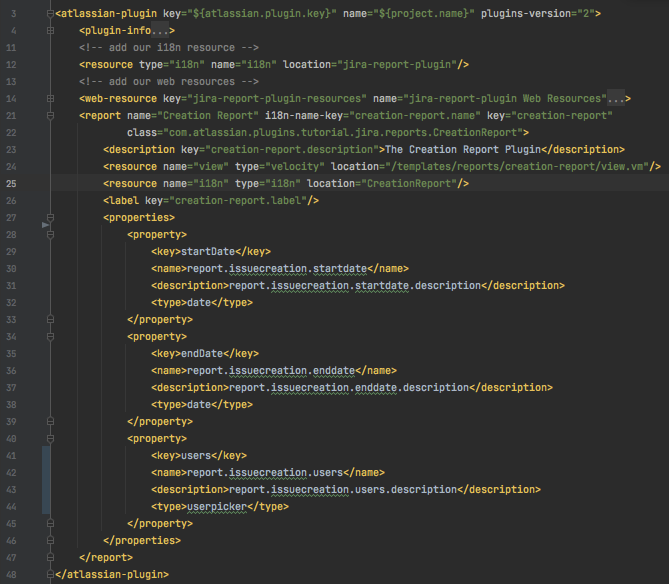
Task: Collapse the properties element fold marker
Action: click(x=50, y=218)
